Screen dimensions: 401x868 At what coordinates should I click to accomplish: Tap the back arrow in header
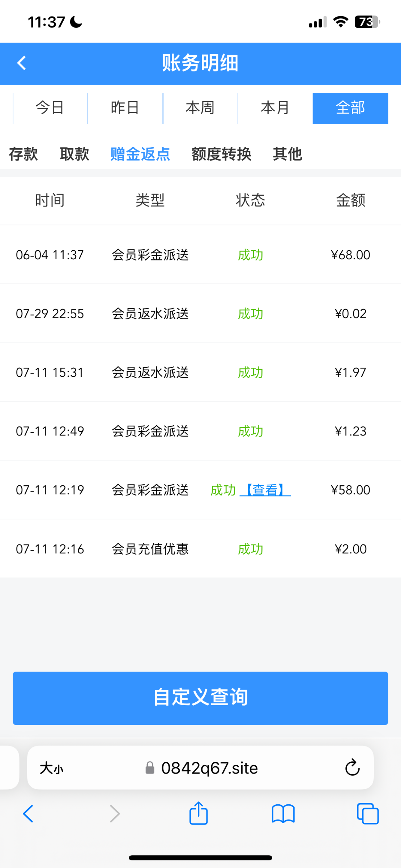click(x=22, y=63)
